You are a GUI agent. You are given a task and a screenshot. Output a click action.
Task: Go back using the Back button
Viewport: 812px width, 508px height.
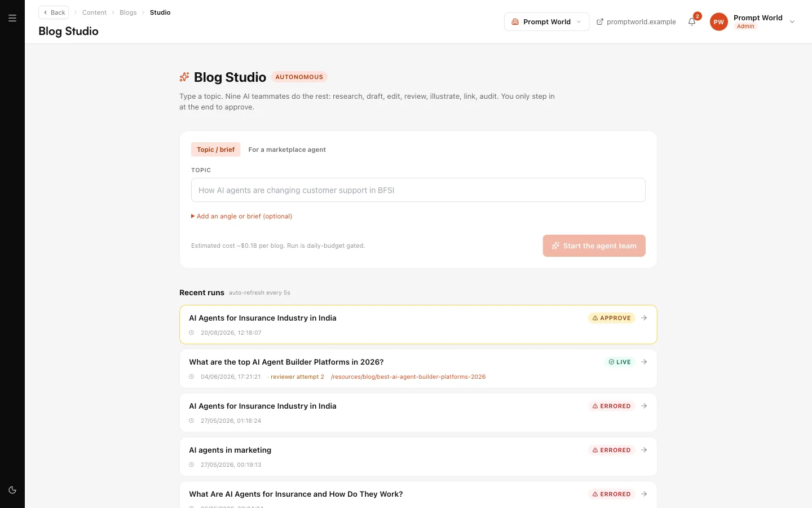click(54, 12)
